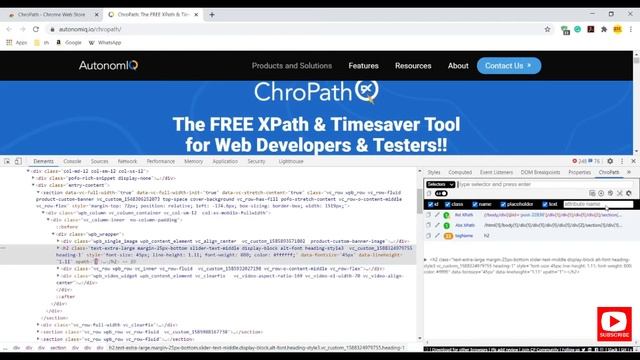Open the Resources menu link
Screen dimensions: 640x360
tap(413, 66)
